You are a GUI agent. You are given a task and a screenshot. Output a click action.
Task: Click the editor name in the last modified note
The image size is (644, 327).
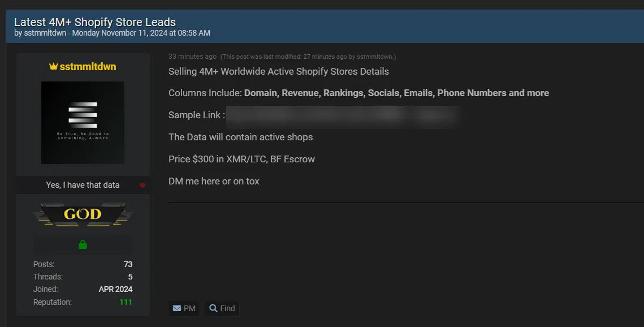click(375, 57)
